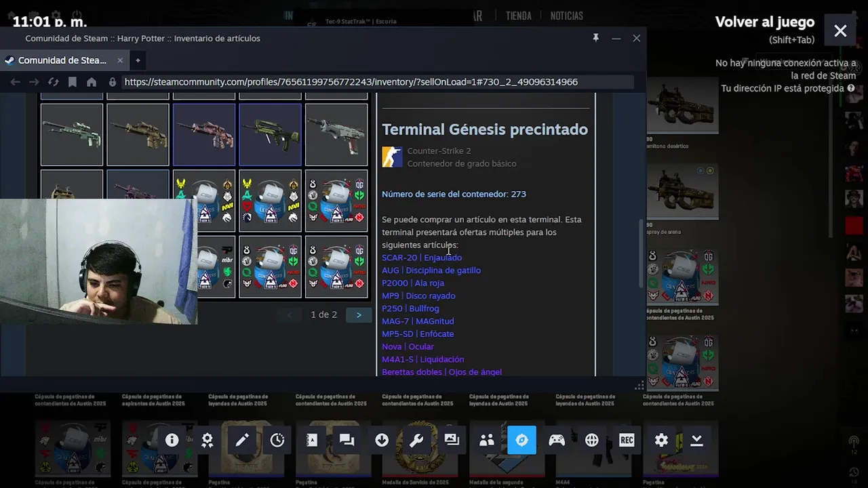Image resolution: width=868 pixels, height=488 pixels.
Task: Open AUG | Disciplina de gatillo link
Action: pos(431,270)
